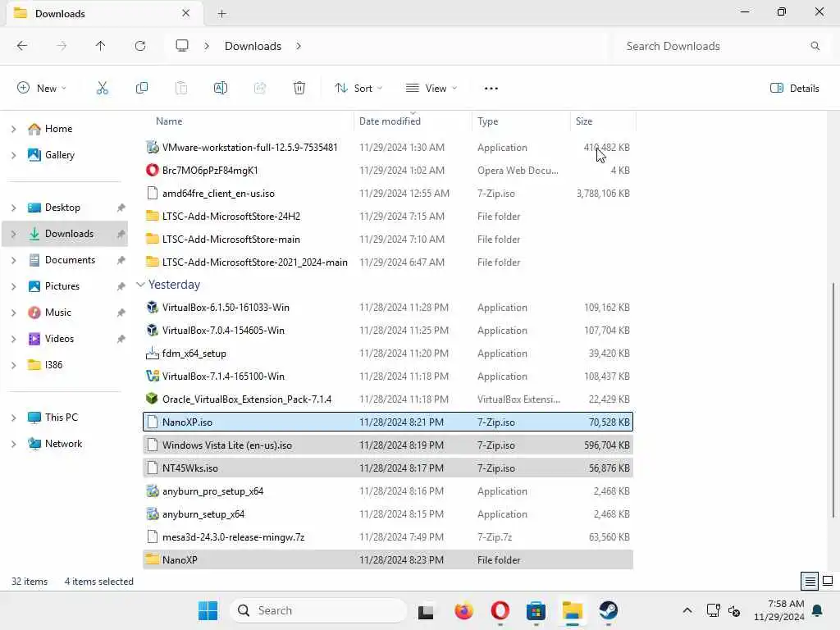Expand the Home tree node
Image resolution: width=840 pixels, height=630 pixels.
(14, 129)
